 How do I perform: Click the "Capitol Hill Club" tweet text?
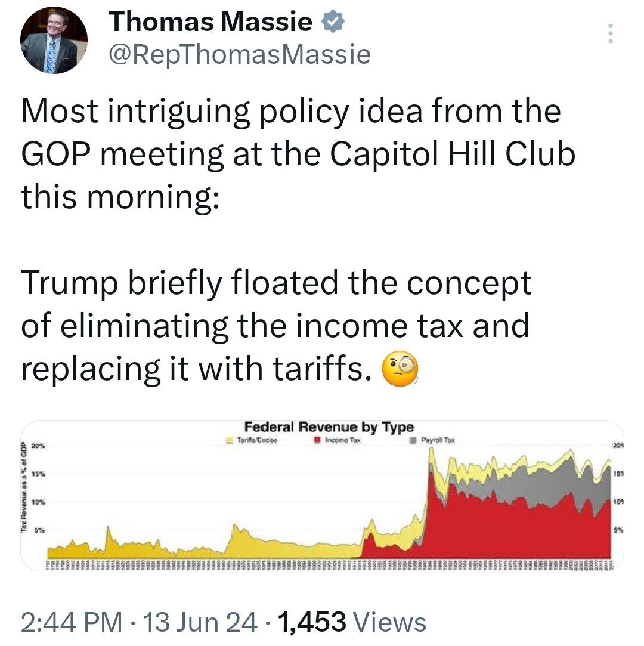click(x=453, y=154)
